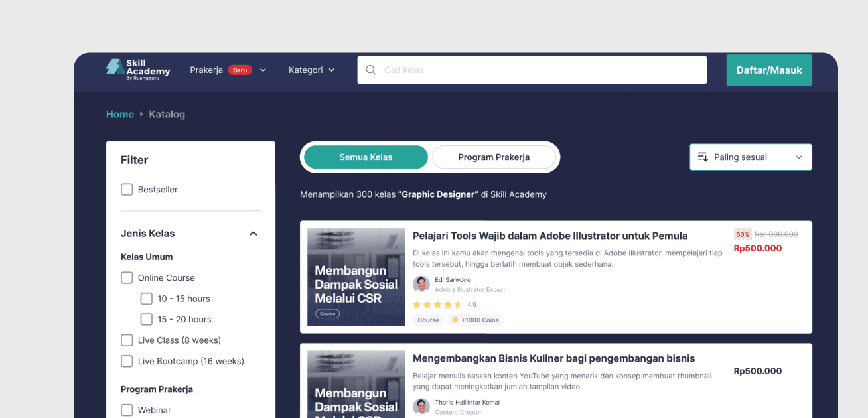Tick the 15 - 20 hours checkbox
Viewport: 868px width, 418px height.
click(147, 320)
